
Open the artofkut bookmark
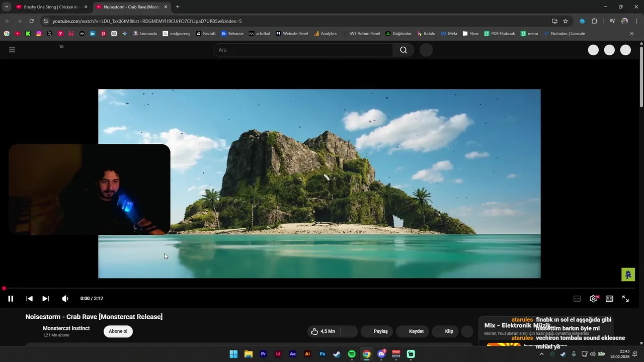(x=260, y=34)
